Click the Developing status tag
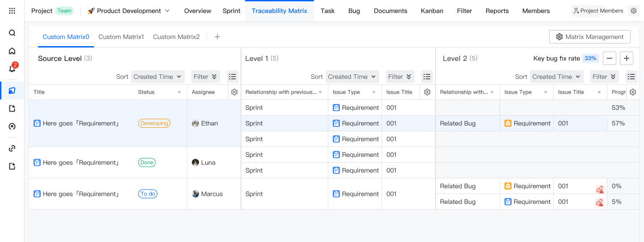The height and width of the screenshot is (242, 644). (x=154, y=123)
